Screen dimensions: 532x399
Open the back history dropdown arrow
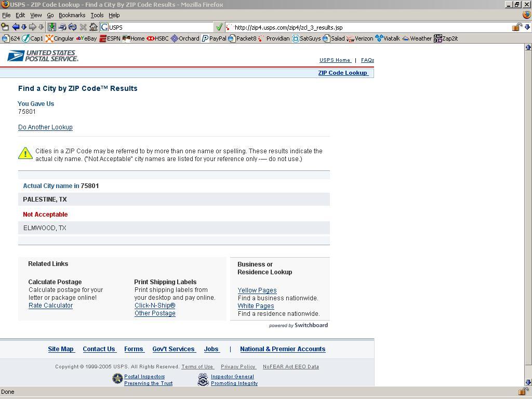[x=24, y=27]
